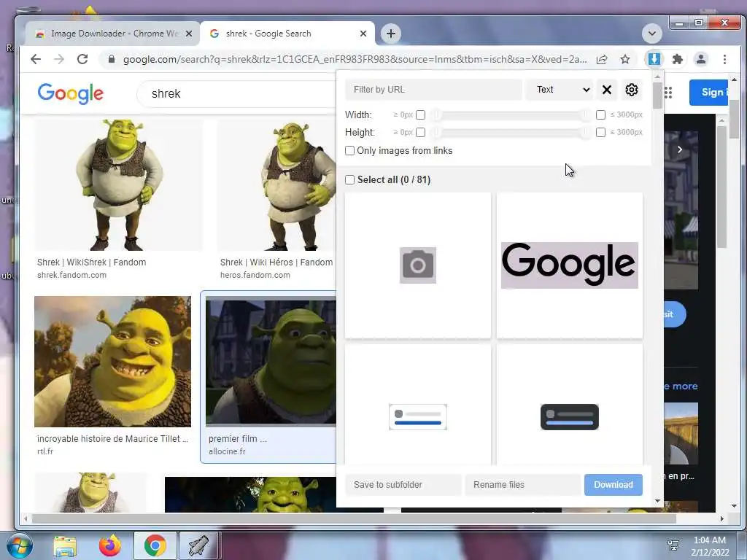This screenshot has width=747, height=560.
Task: Click the Rename files field
Action: click(x=522, y=485)
